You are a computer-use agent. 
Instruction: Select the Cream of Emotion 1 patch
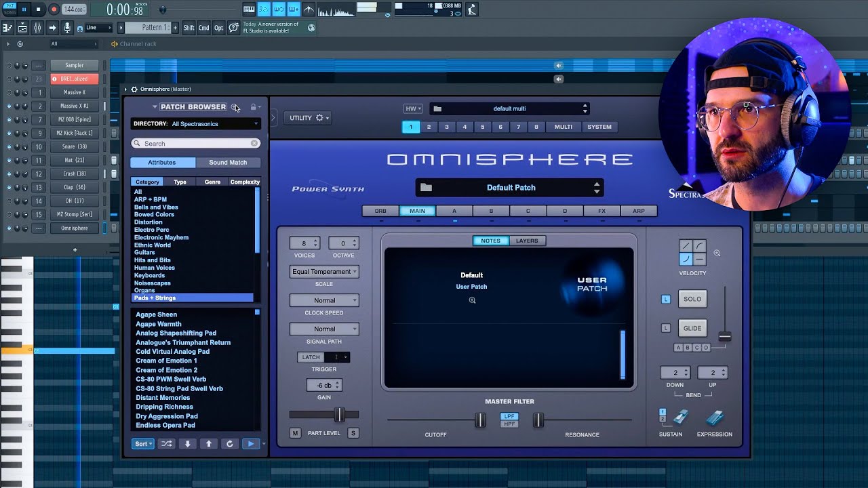pos(166,361)
